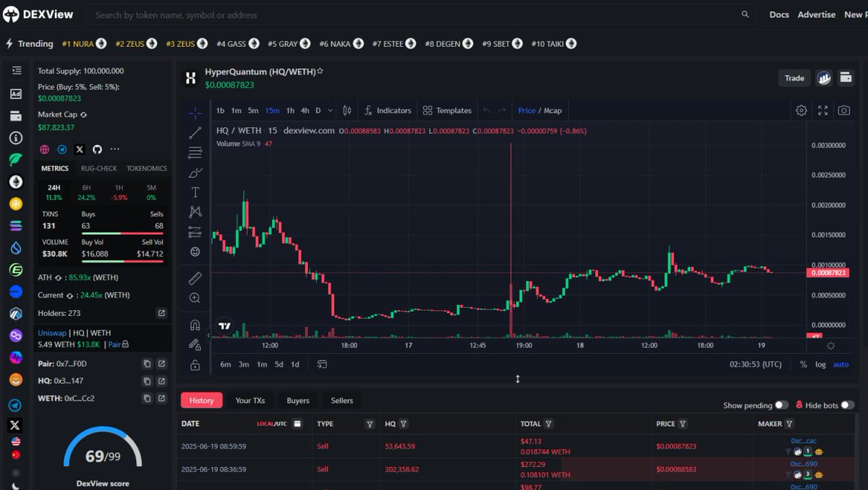Filter the MAKER column
Screen dimensions: 868x490
tap(789, 424)
